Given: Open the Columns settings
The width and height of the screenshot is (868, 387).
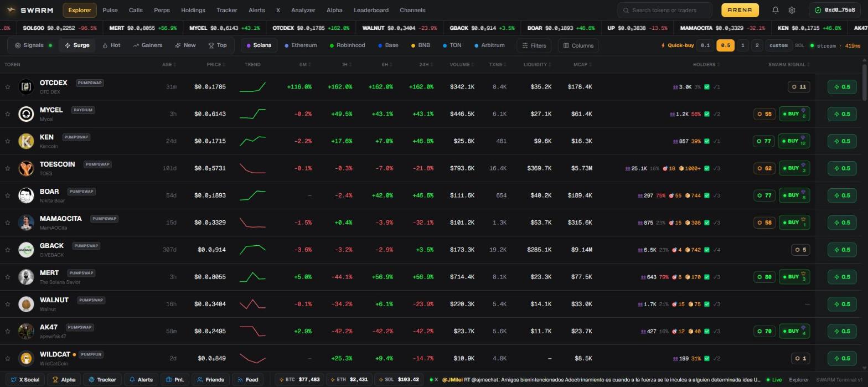Looking at the screenshot, I should [x=578, y=45].
